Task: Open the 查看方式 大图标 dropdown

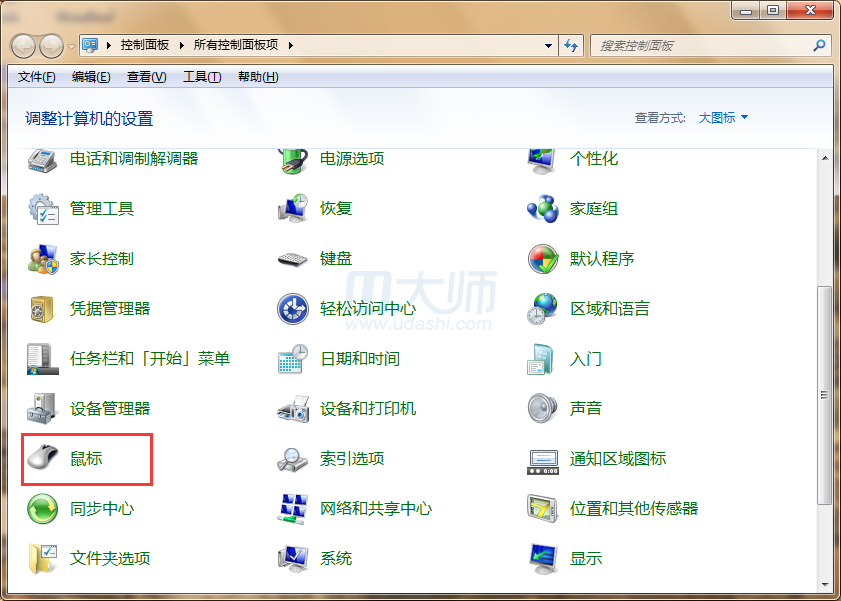Action: click(722, 118)
